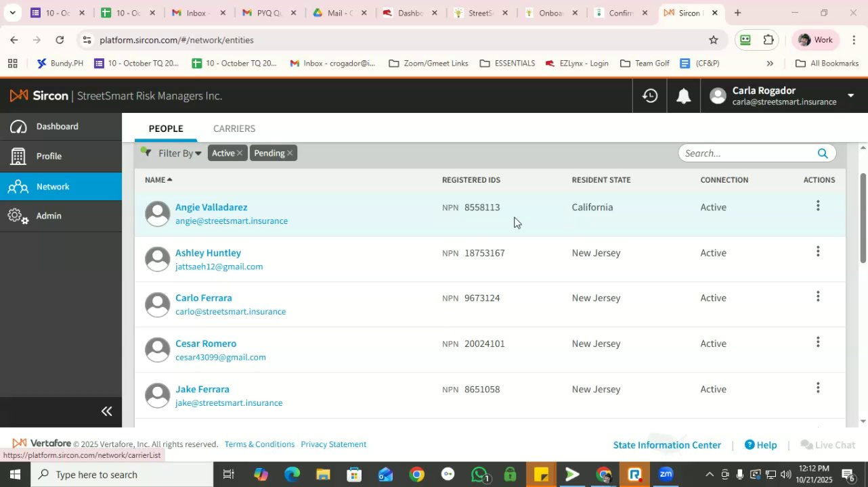Click Cesar Romero's avatar icon
The width and height of the screenshot is (868, 487).
pos(157,350)
